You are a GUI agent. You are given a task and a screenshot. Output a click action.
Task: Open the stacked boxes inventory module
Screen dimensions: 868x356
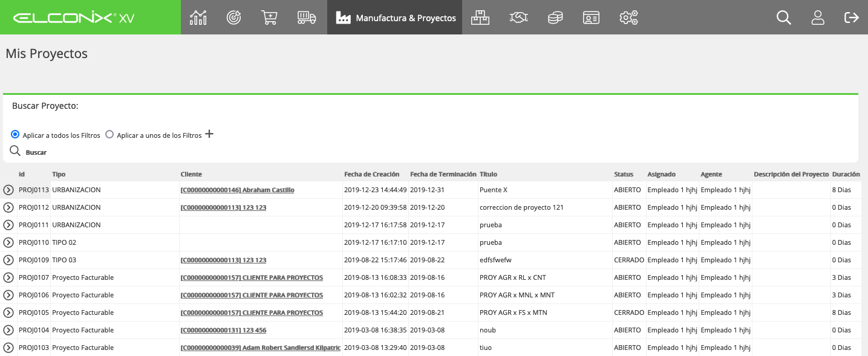point(481,18)
